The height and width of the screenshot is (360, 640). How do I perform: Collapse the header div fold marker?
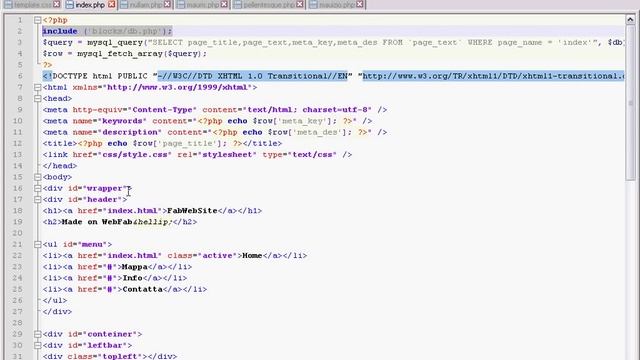point(38,200)
